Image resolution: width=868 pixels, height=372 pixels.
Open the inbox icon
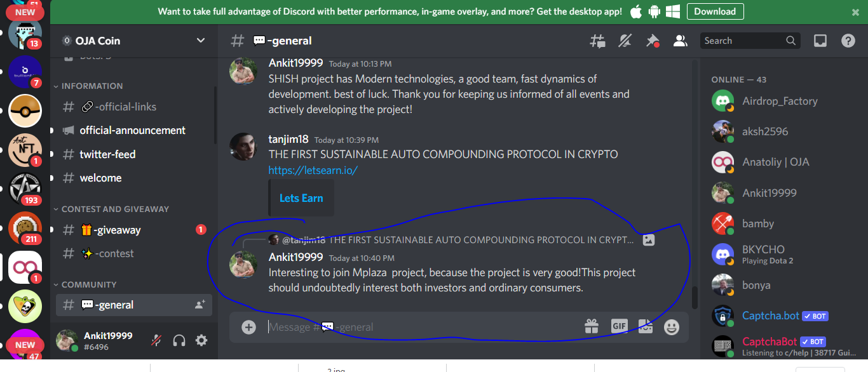coord(820,41)
